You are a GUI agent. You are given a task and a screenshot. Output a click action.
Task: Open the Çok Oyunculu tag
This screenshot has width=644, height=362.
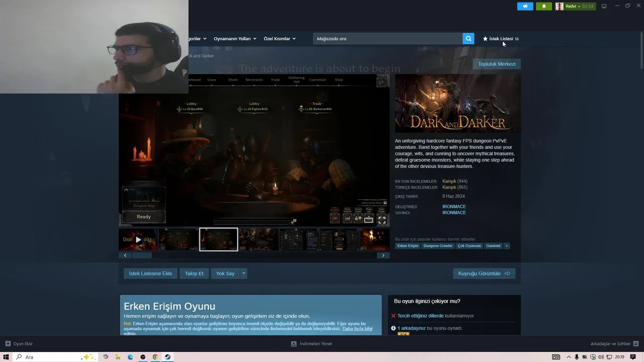pos(469,246)
